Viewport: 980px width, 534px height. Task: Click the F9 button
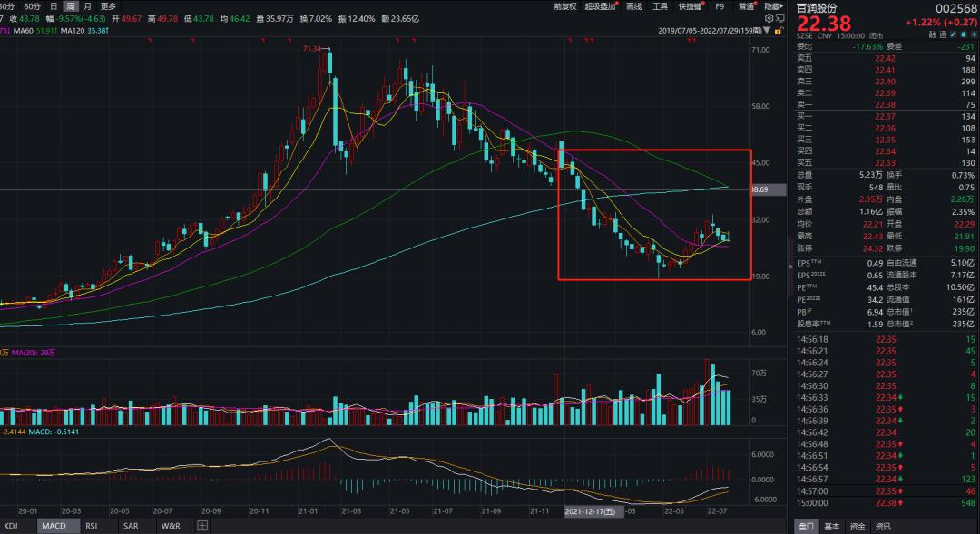click(x=720, y=6)
